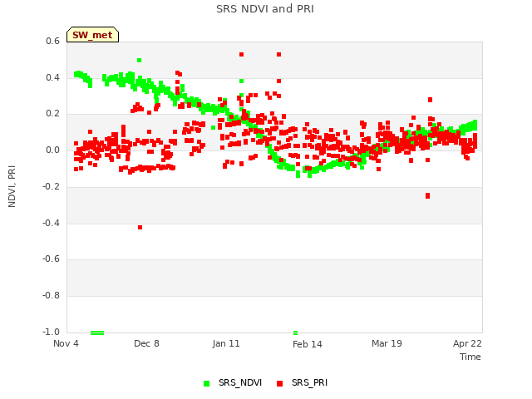
Task: Toggle SRS_NDVI series via legend text
Action: coord(240,382)
